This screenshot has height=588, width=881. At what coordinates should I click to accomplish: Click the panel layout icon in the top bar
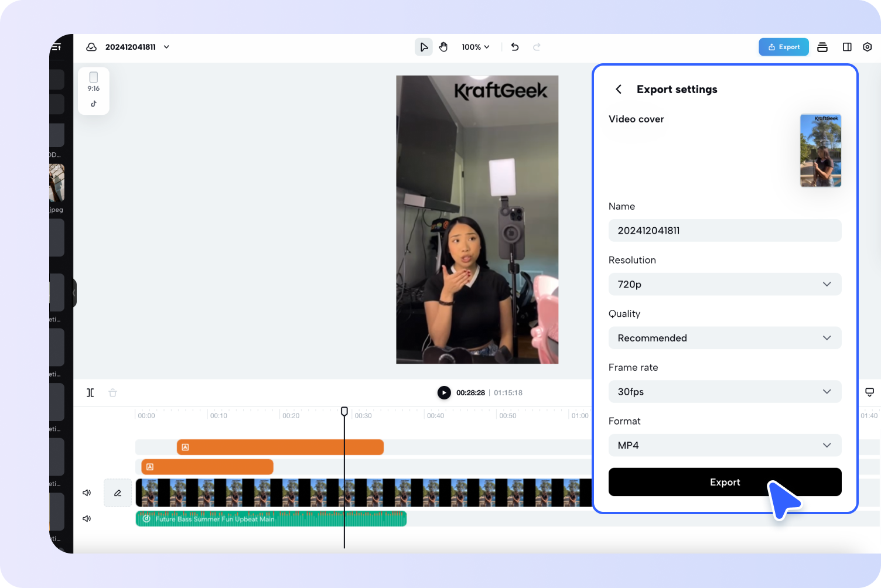pyautogui.click(x=847, y=47)
